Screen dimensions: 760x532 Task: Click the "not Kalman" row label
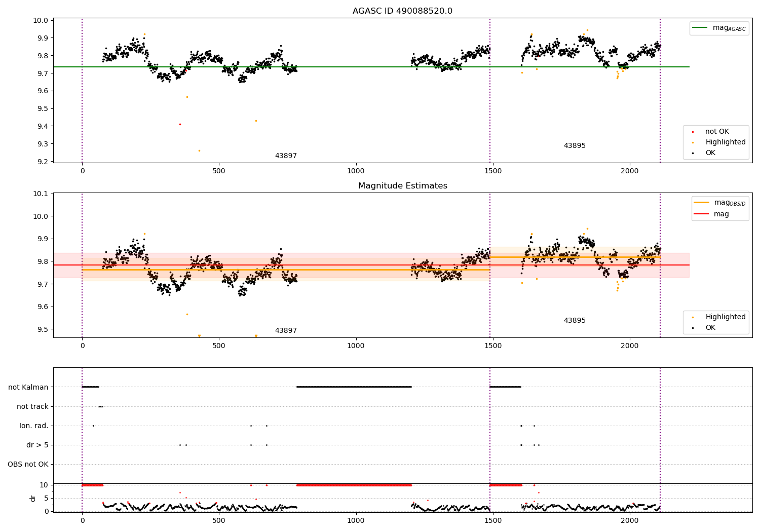28,388
